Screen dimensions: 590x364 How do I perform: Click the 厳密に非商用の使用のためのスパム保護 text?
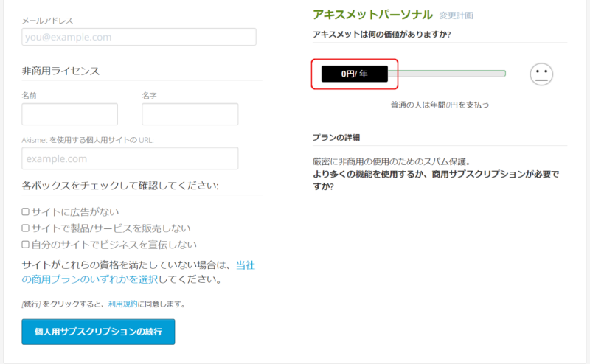[392, 161]
